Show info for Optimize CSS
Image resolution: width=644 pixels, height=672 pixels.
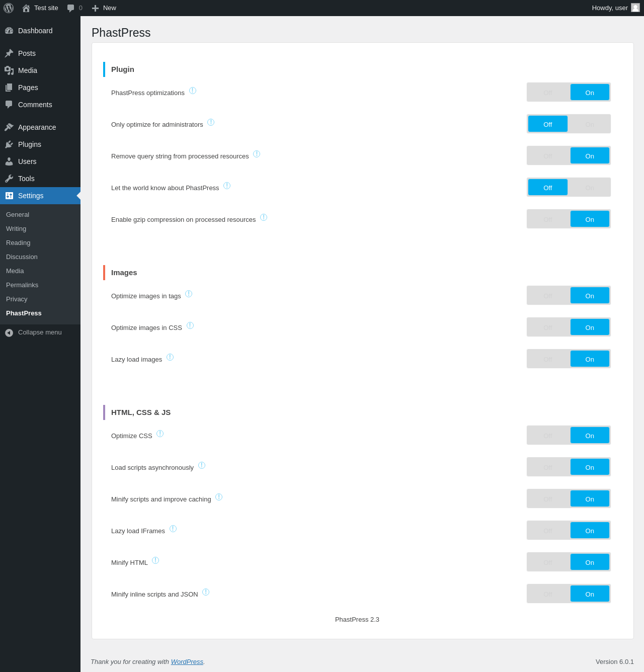click(x=160, y=434)
